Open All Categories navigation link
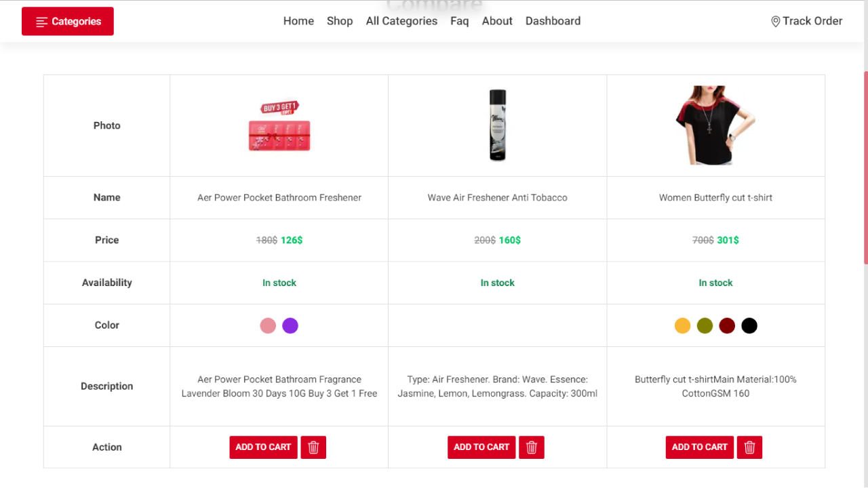Image resolution: width=868 pixels, height=488 pixels. pos(401,21)
